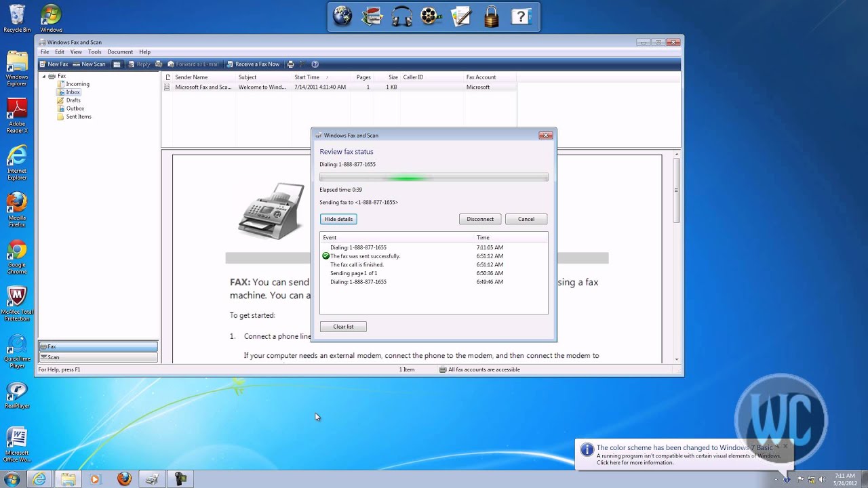Viewport: 868px width, 488px height.
Task: Open the RealPlayer desktop icon
Action: pyautogui.click(x=17, y=395)
